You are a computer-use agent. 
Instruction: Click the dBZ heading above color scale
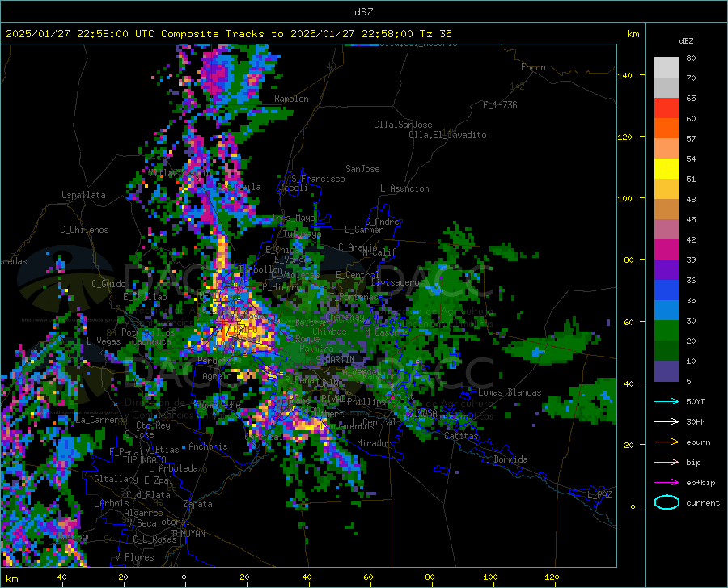click(686, 41)
